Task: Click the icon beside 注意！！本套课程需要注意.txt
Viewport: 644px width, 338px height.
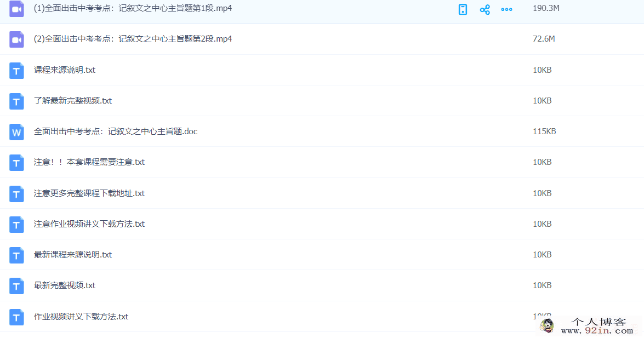Action: point(16,163)
